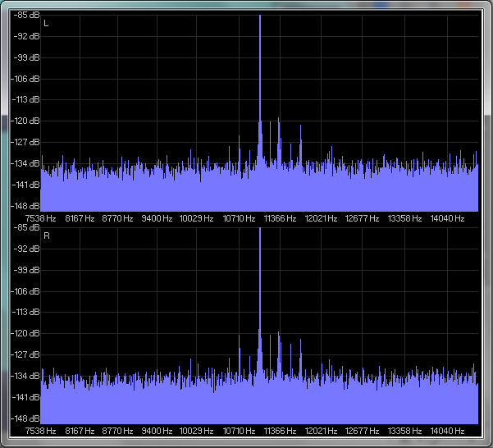This screenshot has height=448, width=493.
Task: Pick the -92 dB label on R plot
Action: click(x=26, y=249)
